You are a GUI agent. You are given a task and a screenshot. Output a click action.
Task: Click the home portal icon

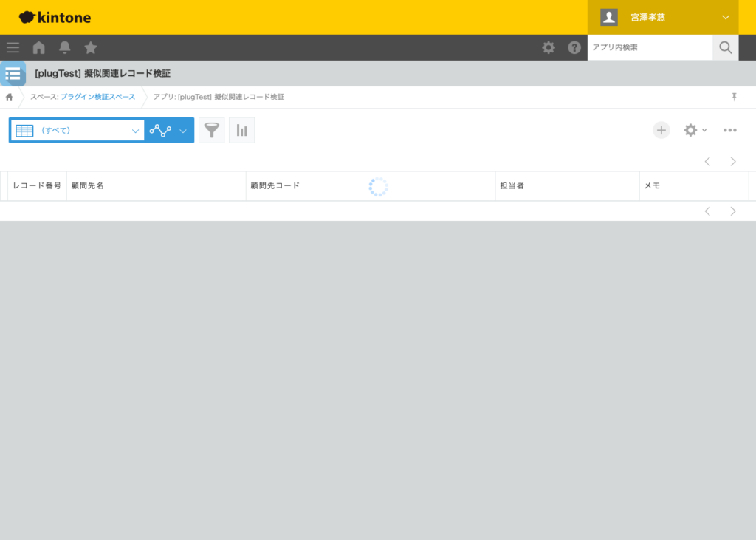point(38,47)
